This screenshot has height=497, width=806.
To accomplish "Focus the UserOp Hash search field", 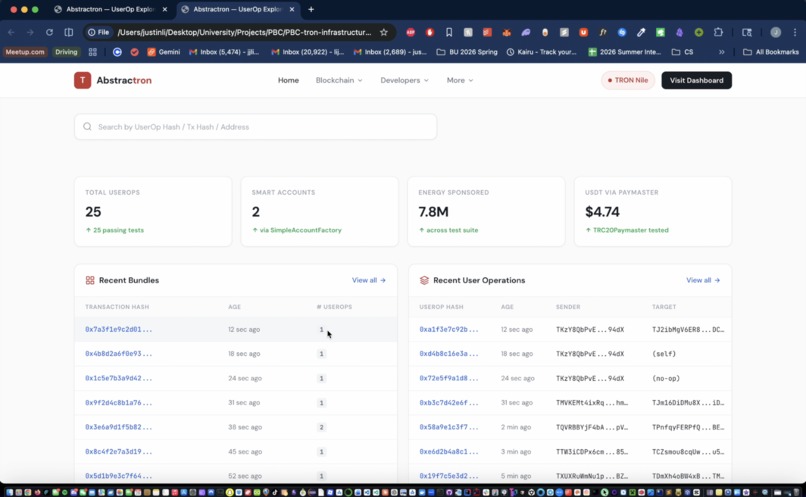I will tap(255, 126).
